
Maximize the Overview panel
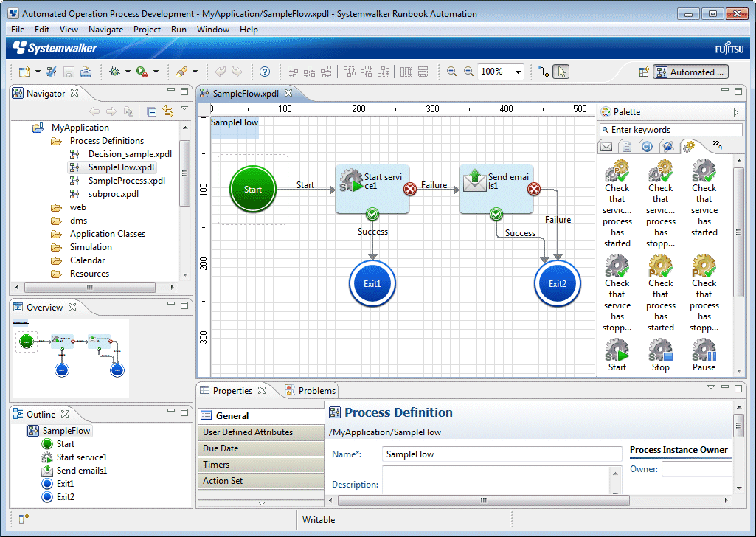click(x=184, y=305)
